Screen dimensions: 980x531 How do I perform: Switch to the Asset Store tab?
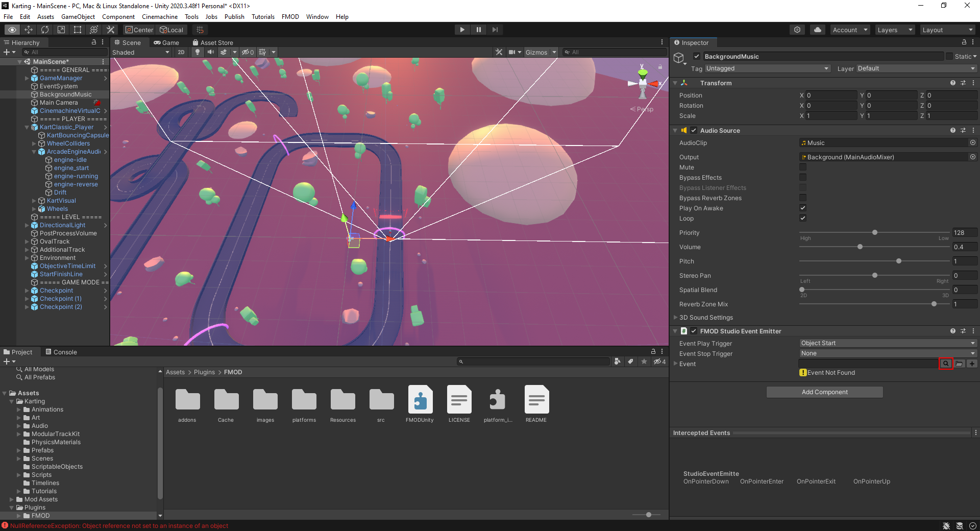213,42
